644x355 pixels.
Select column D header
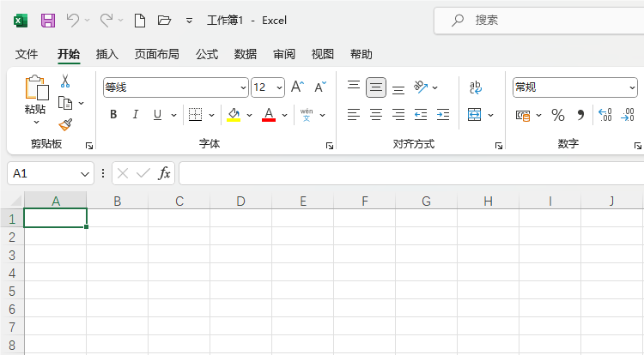click(240, 201)
